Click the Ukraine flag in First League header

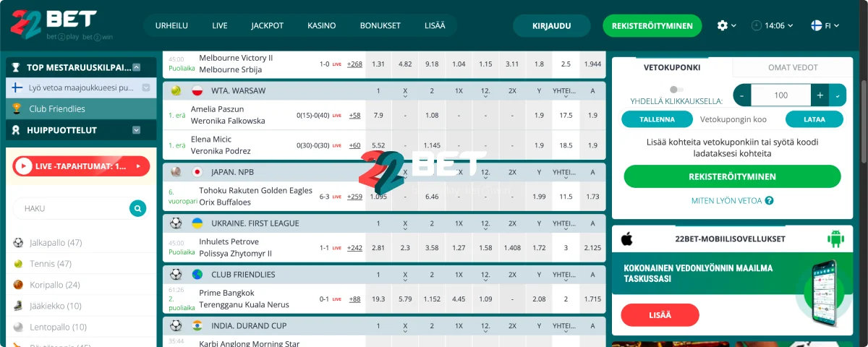[197, 223]
